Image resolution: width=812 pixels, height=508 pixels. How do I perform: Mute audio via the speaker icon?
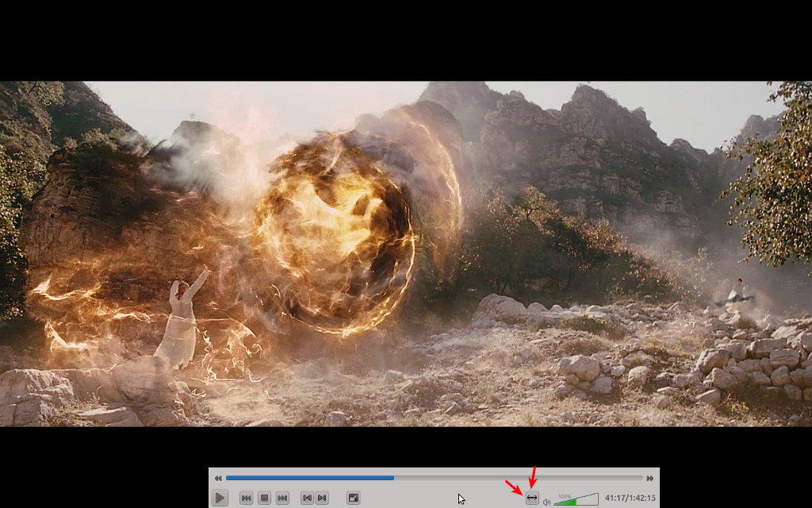pyautogui.click(x=546, y=502)
